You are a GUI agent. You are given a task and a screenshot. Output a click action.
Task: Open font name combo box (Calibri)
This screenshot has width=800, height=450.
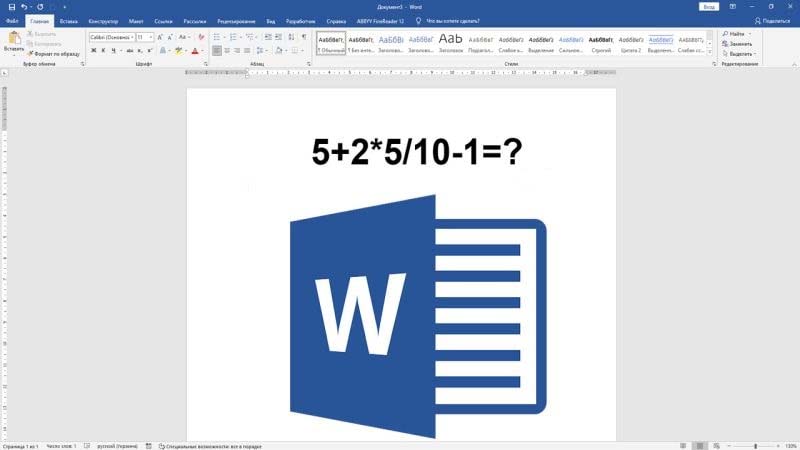click(x=112, y=37)
